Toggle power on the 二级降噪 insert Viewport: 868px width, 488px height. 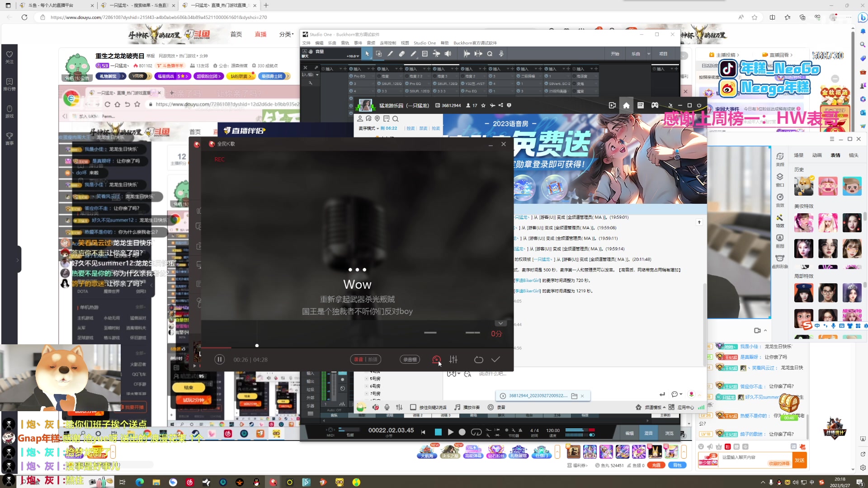coord(518,76)
